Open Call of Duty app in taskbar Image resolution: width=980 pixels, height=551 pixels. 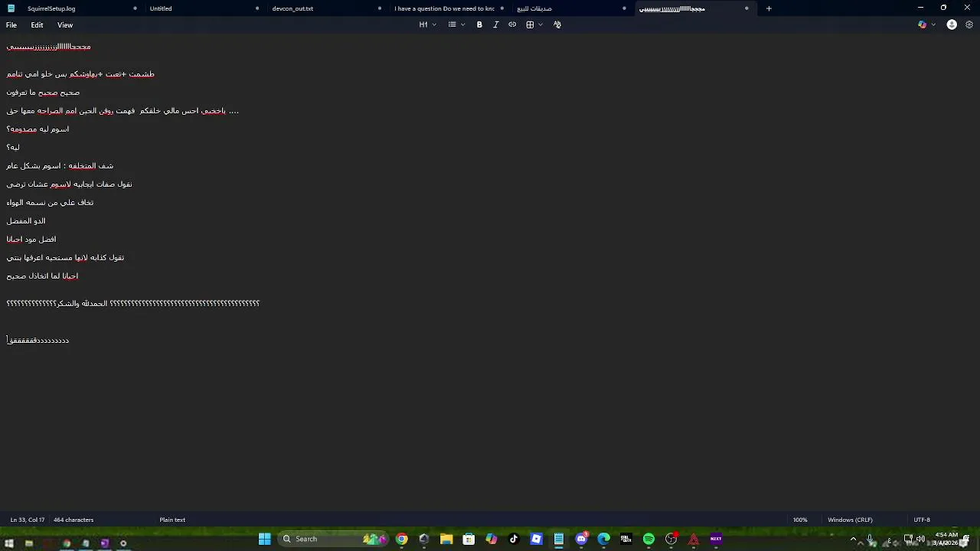(x=626, y=539)
